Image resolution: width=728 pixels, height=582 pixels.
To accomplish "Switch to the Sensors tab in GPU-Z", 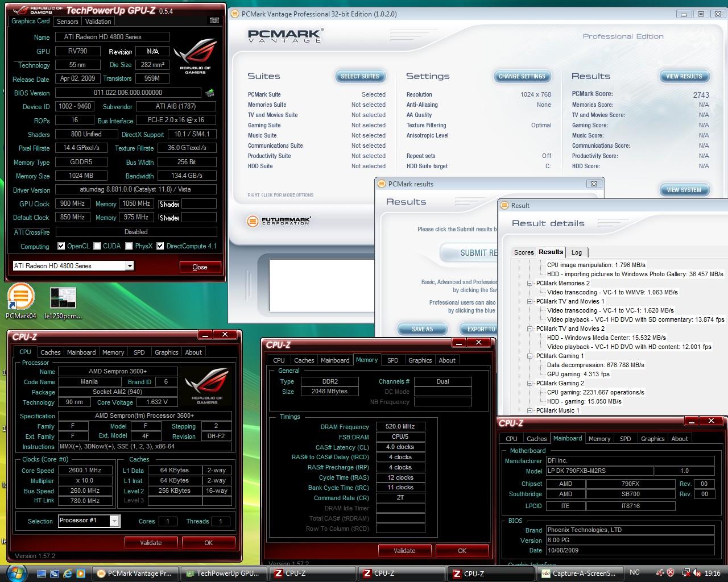I will [x=67, y=22].
